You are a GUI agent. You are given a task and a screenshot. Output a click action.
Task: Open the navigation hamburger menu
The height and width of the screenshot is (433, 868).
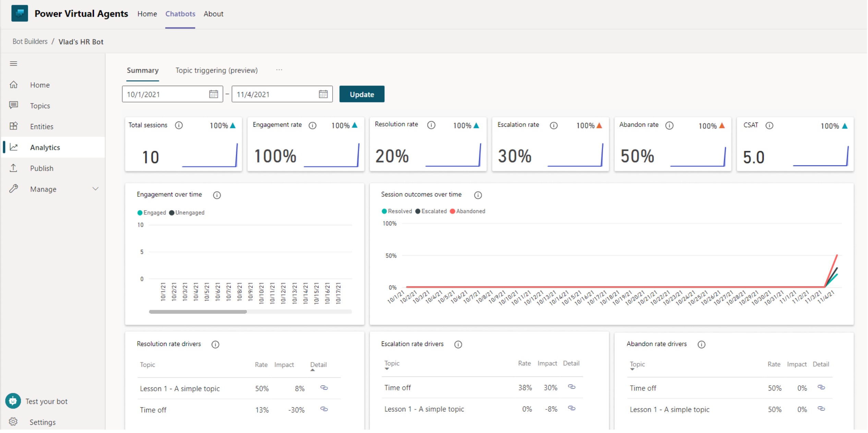point(14,64)
